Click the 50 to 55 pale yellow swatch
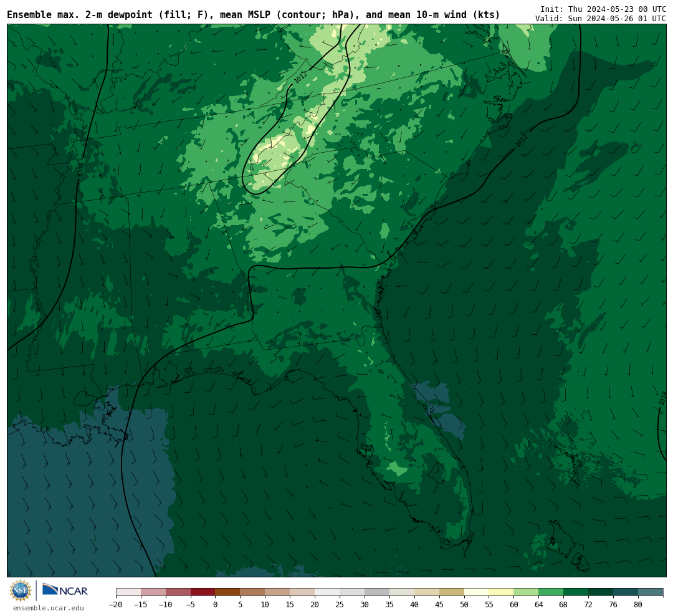This screenshot has width=673, height=616. coord(477,592)
